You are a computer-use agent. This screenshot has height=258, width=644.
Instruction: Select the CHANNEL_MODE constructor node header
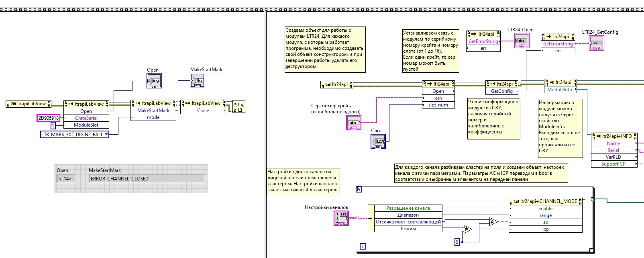tap(545, 201)
